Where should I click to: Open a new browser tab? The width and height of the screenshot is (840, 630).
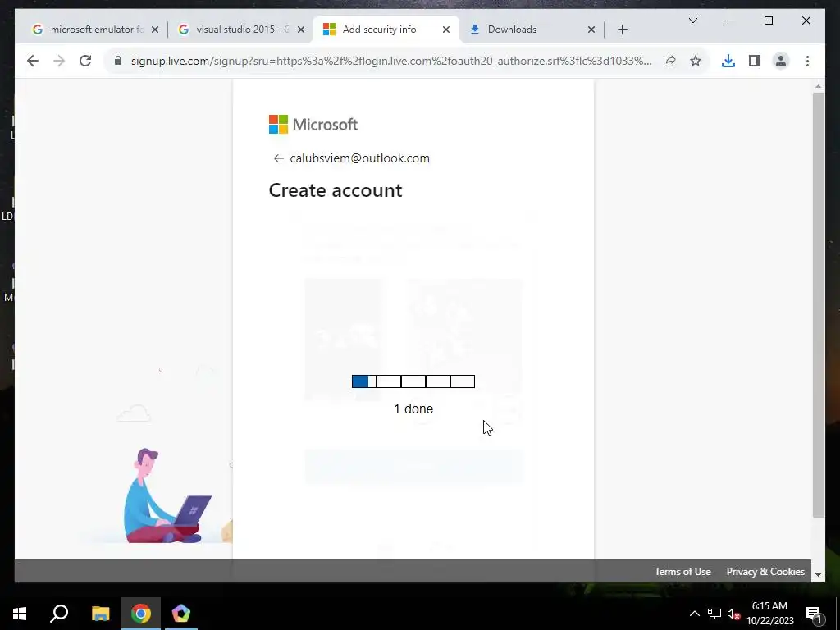[622, 30]
